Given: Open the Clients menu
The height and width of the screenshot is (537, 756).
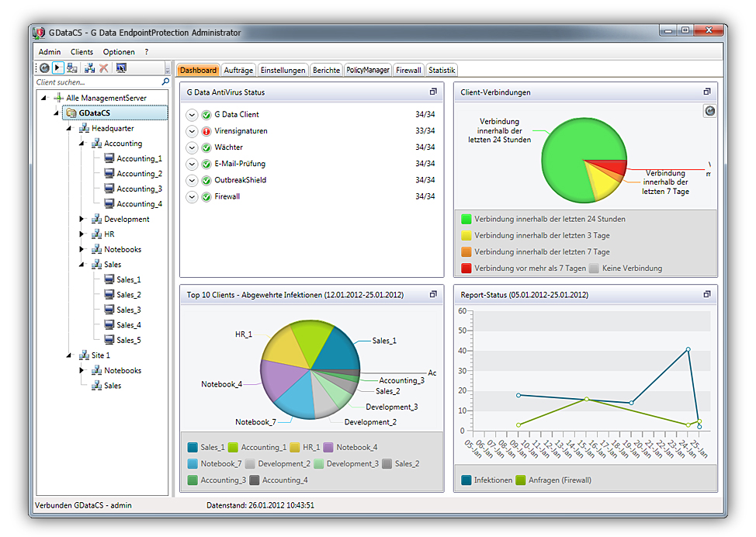Looking at the screenshot, I should [x=81, y=52].
